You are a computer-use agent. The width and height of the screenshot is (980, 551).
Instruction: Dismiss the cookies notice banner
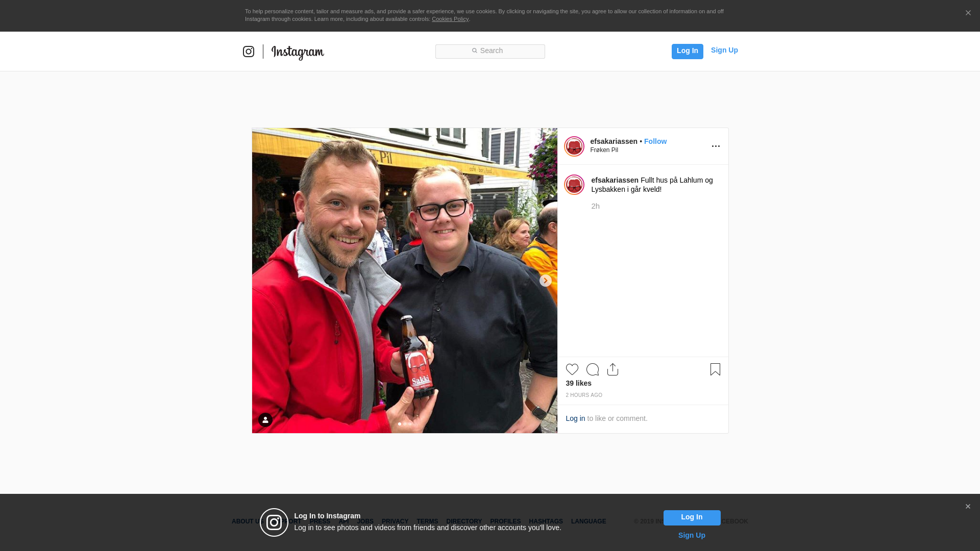968,13
